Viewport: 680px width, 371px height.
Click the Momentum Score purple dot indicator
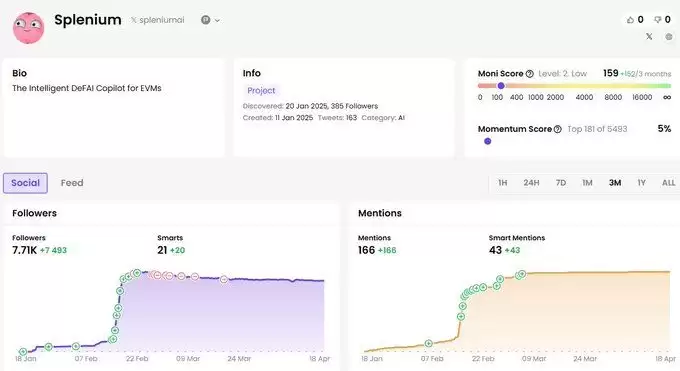point(487,141)
